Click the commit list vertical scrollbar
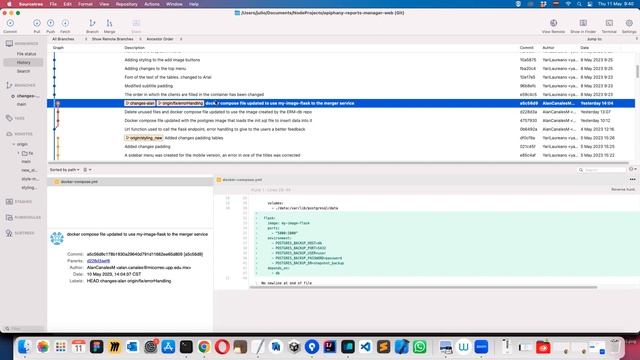The height and width of the screenshot is (360, 640). [x=637, y=71]
